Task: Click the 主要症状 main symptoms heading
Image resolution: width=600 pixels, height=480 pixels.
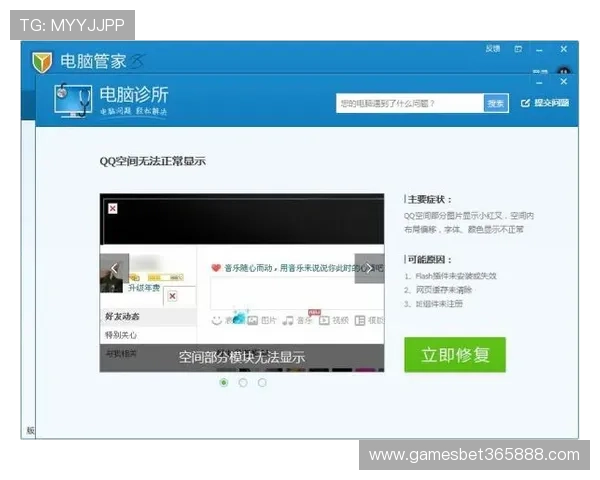Action: (x=429, y=199)
